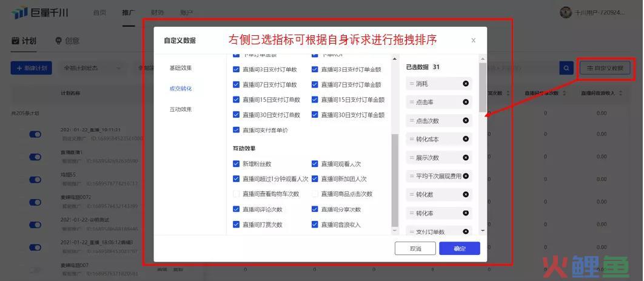
Task: Click the metrics checklist scrollbar thumb
Action: pos(395,181)
